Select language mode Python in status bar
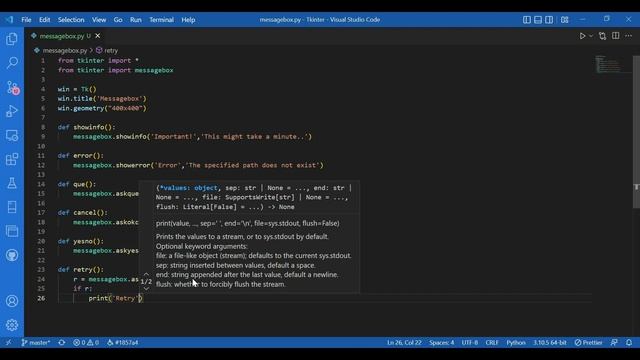This screenshot has width=640, height=360. 516,342
